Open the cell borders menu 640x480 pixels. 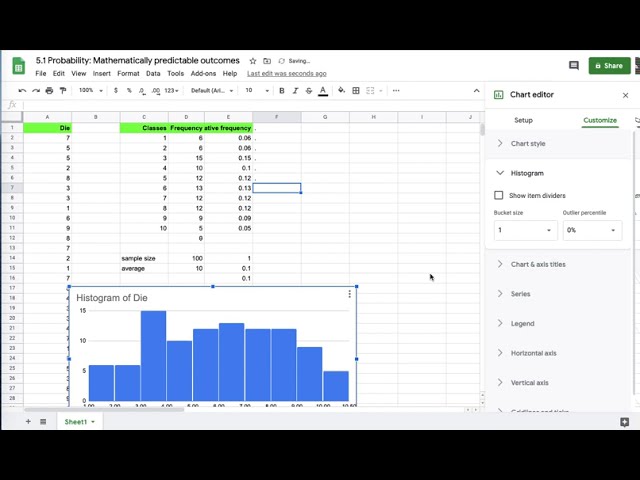pyautogui.click(x=356, y=91)
